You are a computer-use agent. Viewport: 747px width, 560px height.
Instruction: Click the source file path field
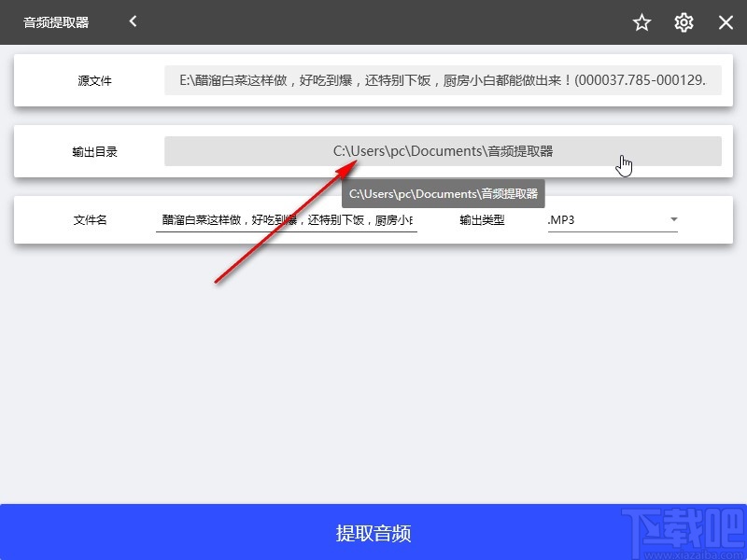443,80
